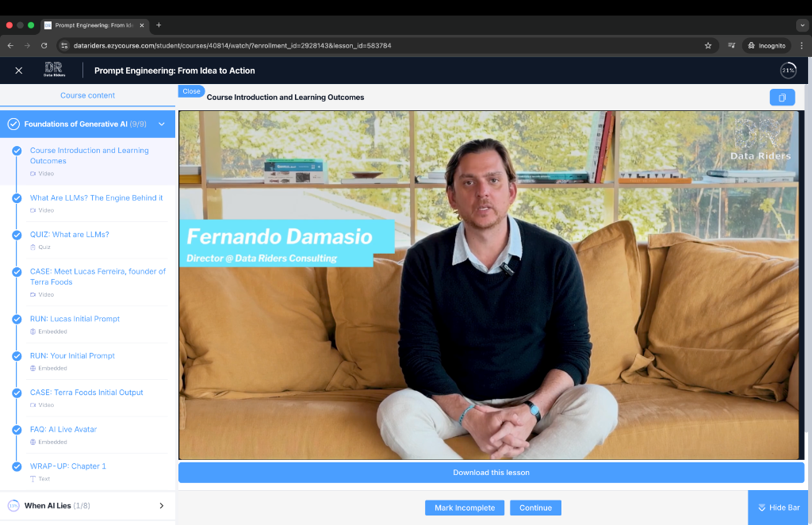The width and height of the screenshot is (812, 525).
Task: Click Continue to next lesson
Action: [535, 508]
